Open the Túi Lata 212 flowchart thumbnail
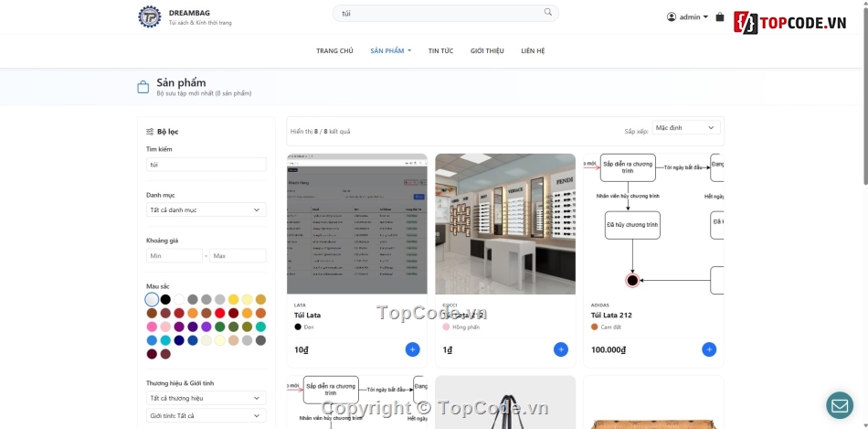The height and width of the screenshot is (429, 868). pyautogui.click(x=654, y=224)
